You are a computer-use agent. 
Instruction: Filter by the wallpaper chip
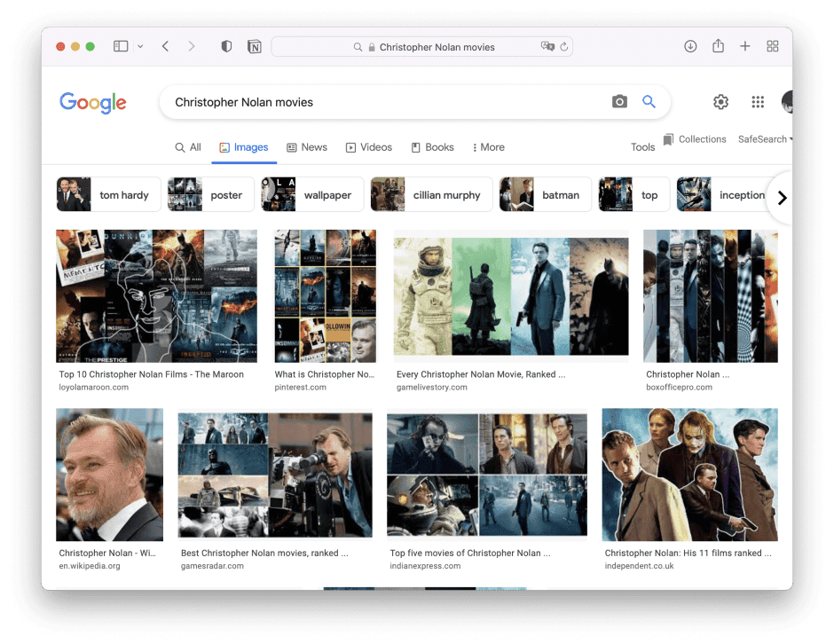(x=312, y=194)
